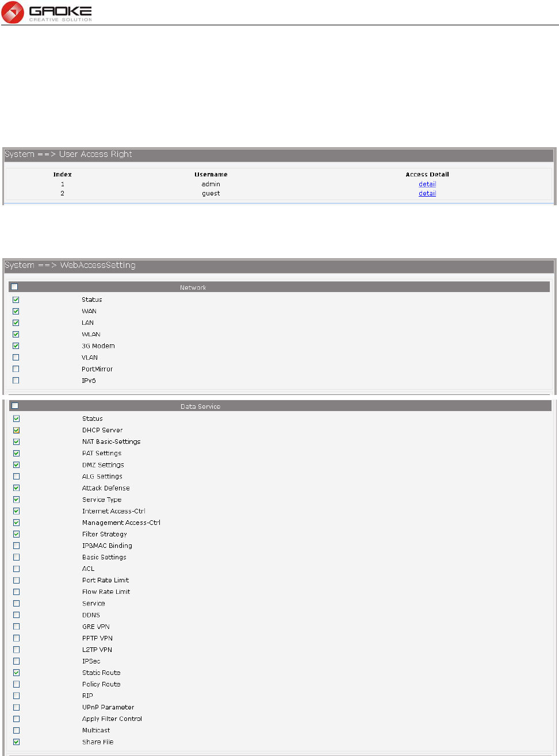Enable the Multicast checkbox
Viewport: 559px width, 756px height.
point(17,730)
